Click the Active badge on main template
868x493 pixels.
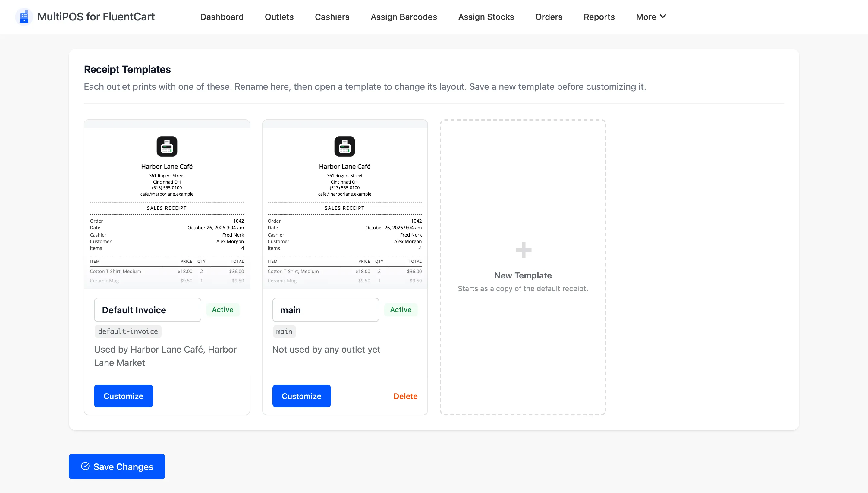tap(401, 309)
